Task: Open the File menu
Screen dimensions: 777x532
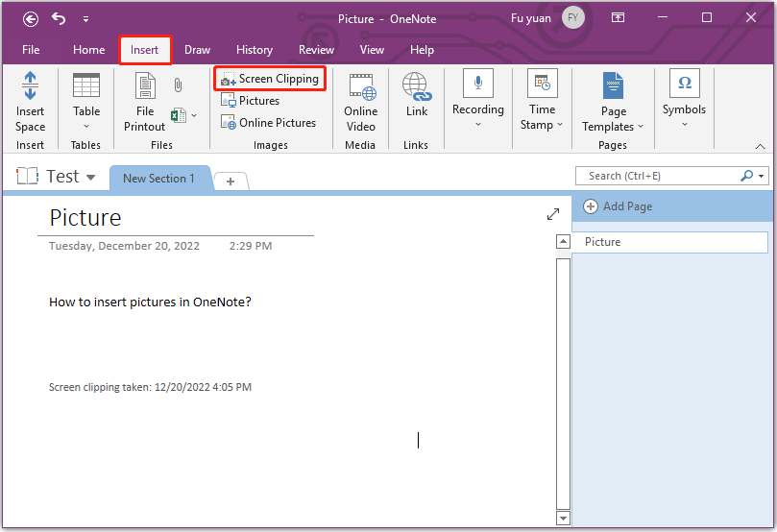Action: (x=31, y=50)
